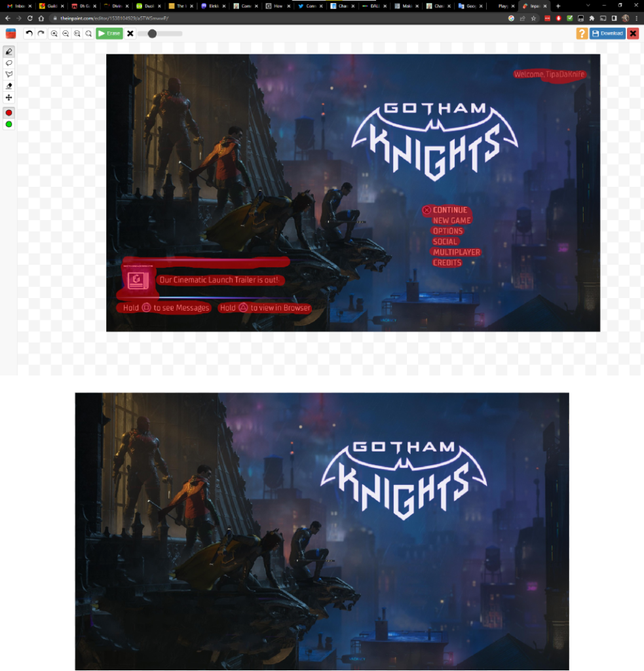Select the polygonal lasso tool

9,75
